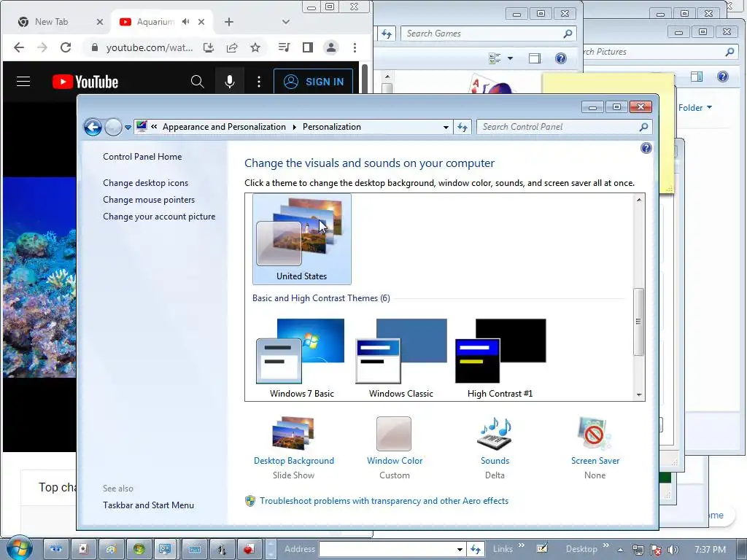This screenshot has height=560, width=747.
Task: Click taskbar volume speaker icon
Action: tap(673, 550)
